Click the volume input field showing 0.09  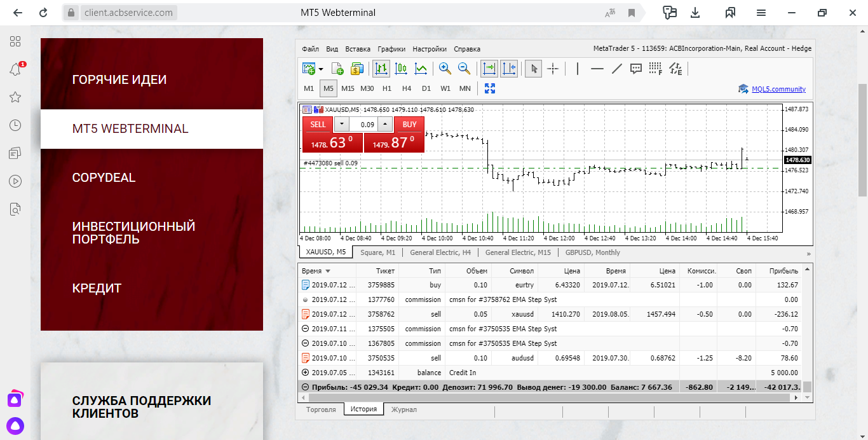click(363, 124)
